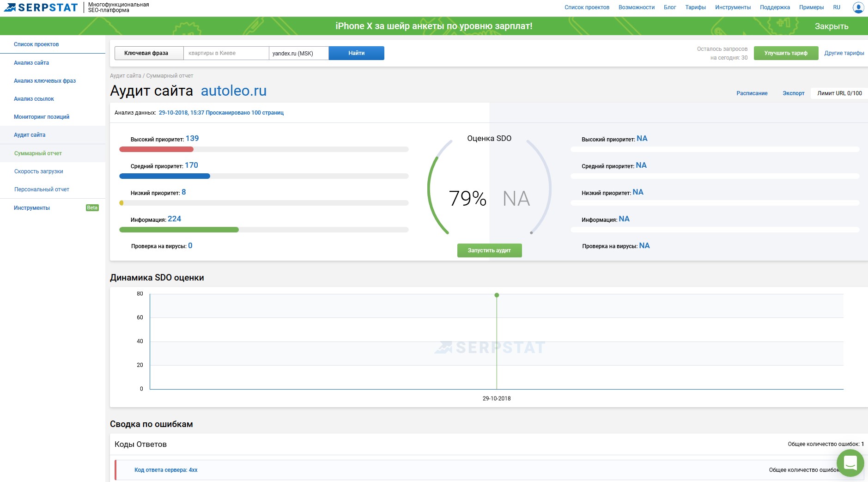The height and width of the screenshot is (482, 868).
Task: Click the Улучшить тариф button
Action: pos(786,53)
